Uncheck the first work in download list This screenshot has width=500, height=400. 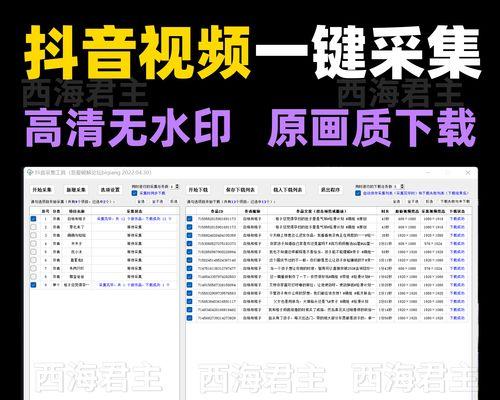[189, 219]
